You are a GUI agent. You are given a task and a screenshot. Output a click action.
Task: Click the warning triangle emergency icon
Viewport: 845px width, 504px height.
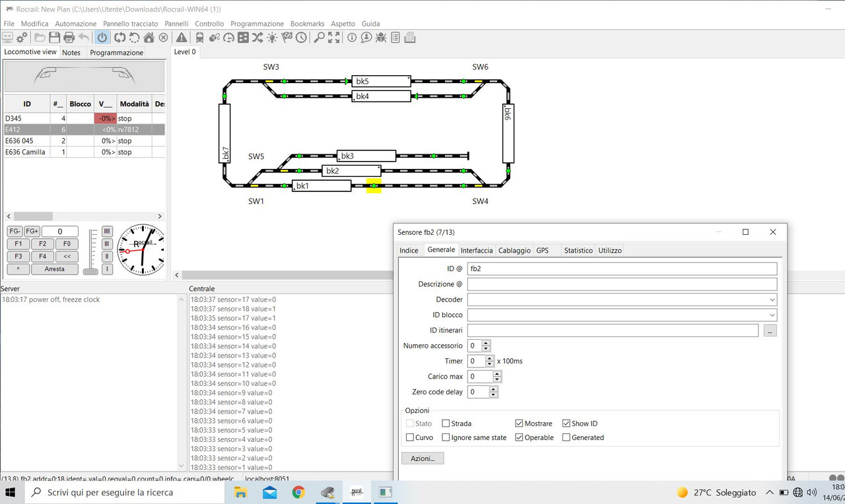[182, 38]
